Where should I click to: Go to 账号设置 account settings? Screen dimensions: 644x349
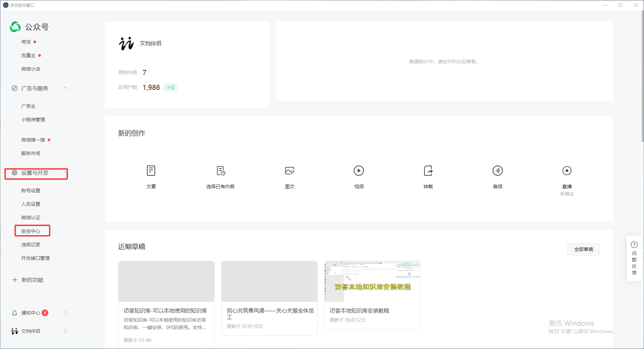(30, 190)
